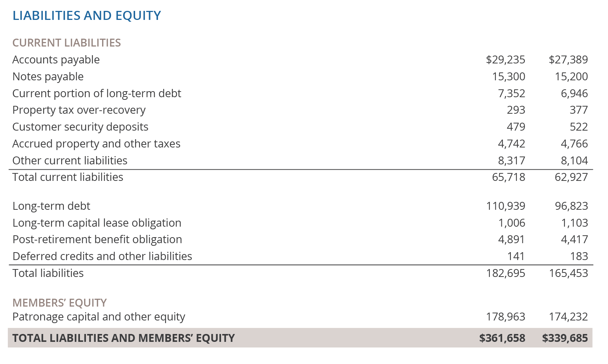Click the Notes payable row label

[x=48, y=77]
